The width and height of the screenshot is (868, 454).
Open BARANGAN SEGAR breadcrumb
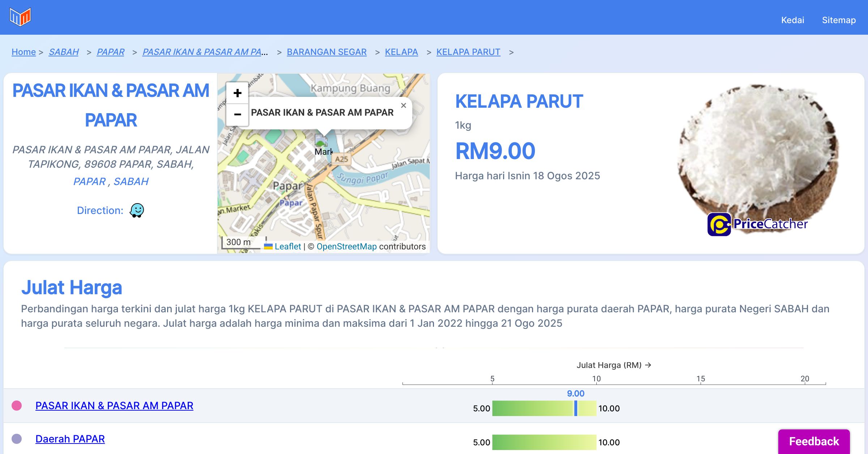tap(327, 52)
